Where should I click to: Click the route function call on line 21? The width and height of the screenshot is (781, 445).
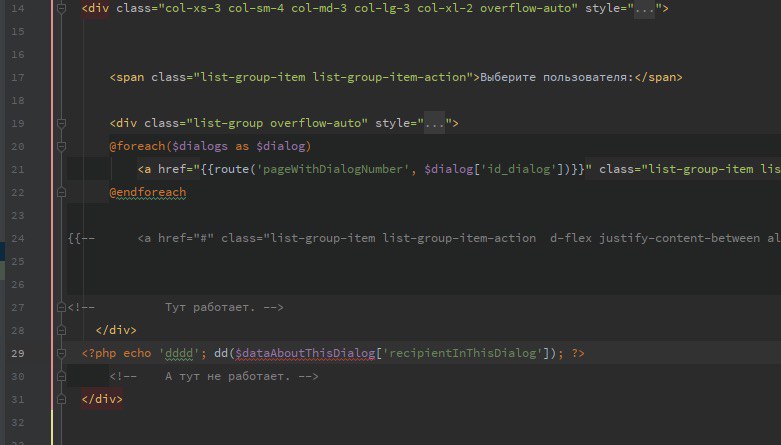(x=232, y=169)
